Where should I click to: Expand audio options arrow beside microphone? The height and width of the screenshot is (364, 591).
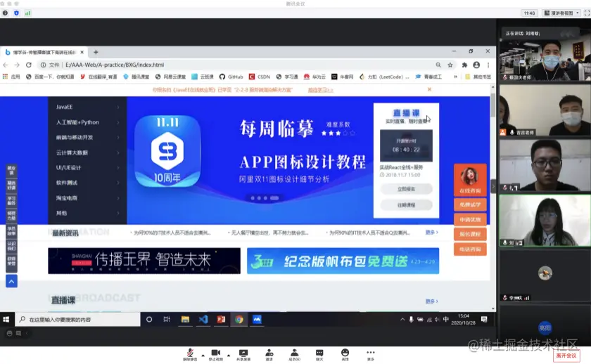point(203,356)
